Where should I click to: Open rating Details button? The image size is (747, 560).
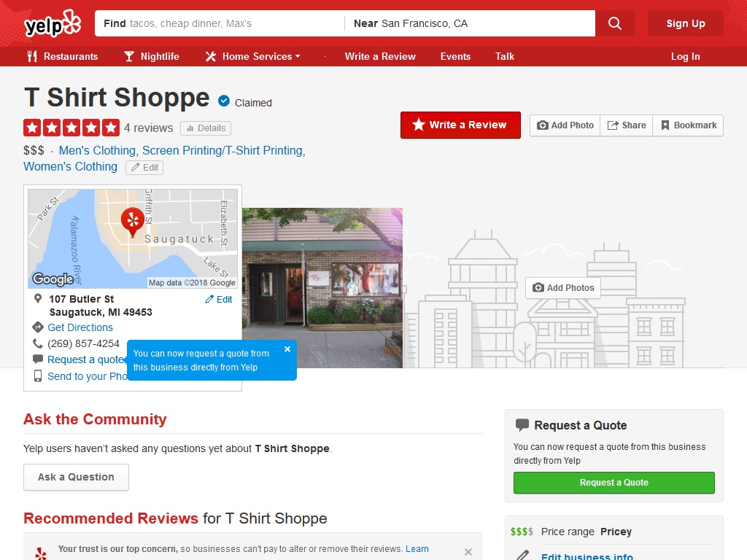206,128
